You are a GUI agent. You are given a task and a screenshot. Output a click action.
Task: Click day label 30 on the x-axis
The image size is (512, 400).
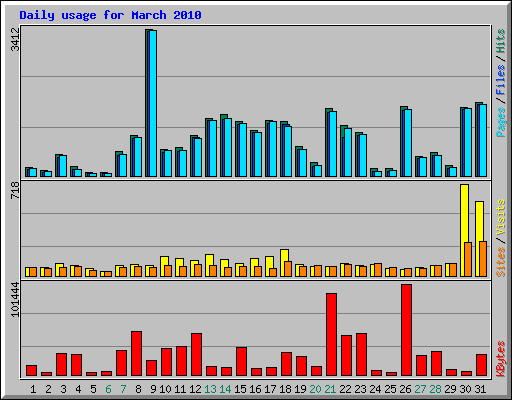[x=465, y=389]
